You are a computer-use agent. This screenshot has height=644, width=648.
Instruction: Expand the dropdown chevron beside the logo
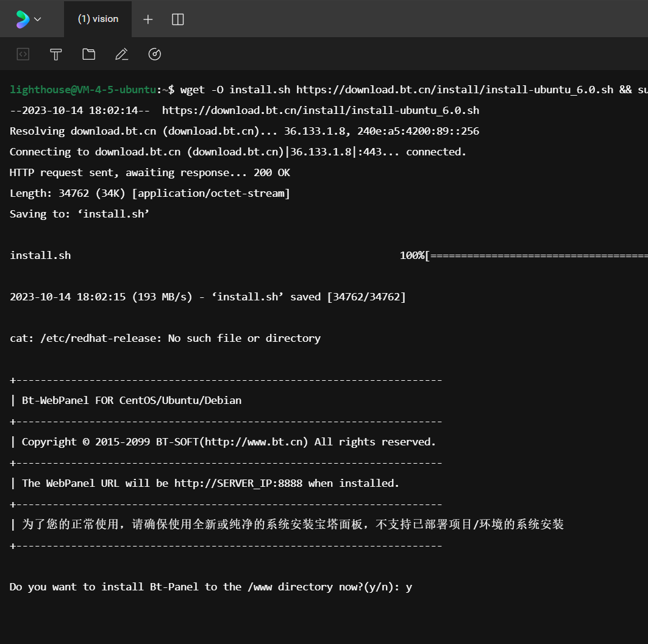pyautogui.click(x=38, y=19)
